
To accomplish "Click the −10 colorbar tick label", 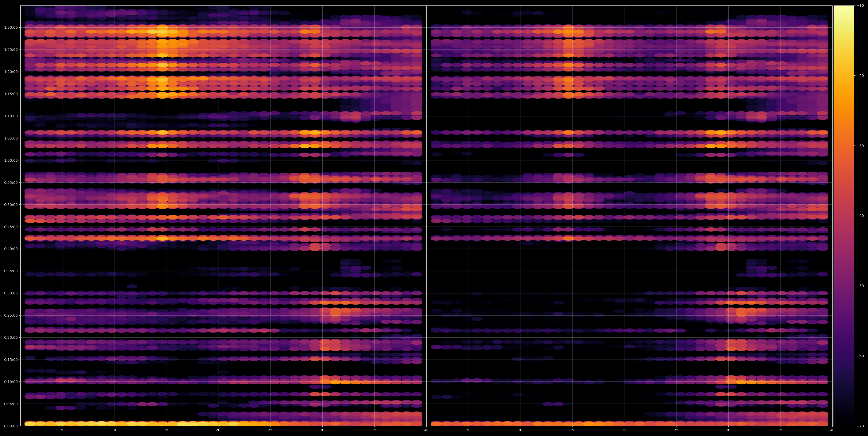I will (860, 5).
